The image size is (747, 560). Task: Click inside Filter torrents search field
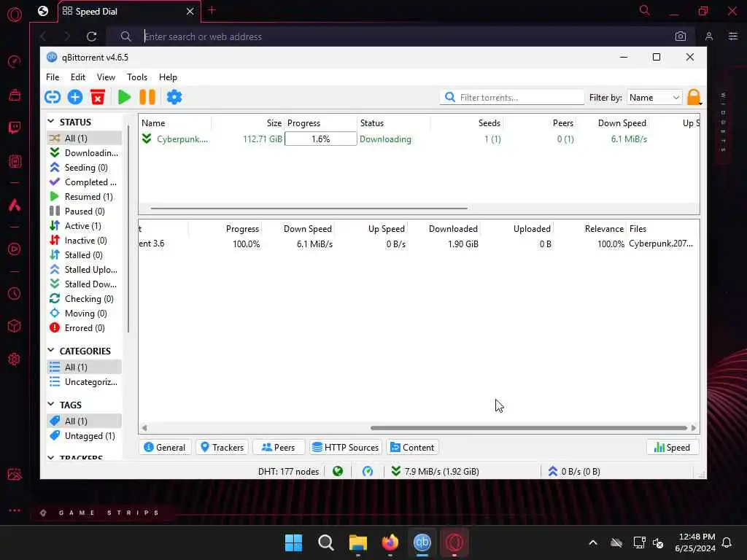pos(511,97)
